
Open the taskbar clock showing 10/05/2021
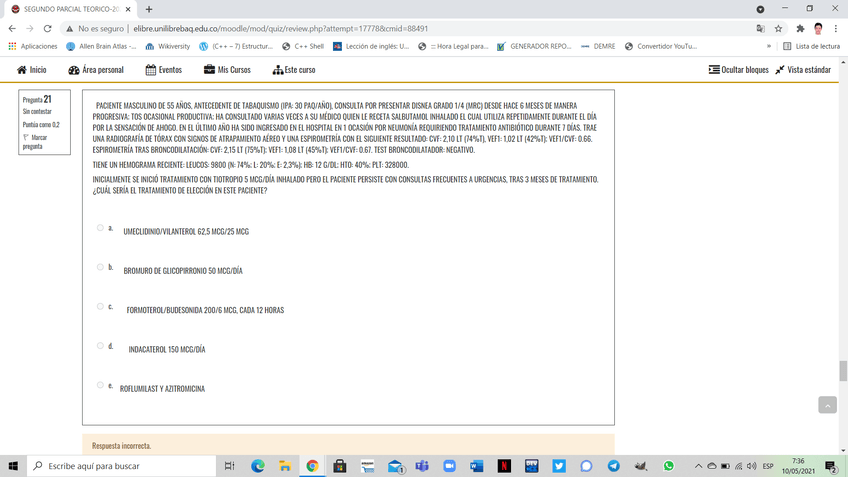pos(798,466)
